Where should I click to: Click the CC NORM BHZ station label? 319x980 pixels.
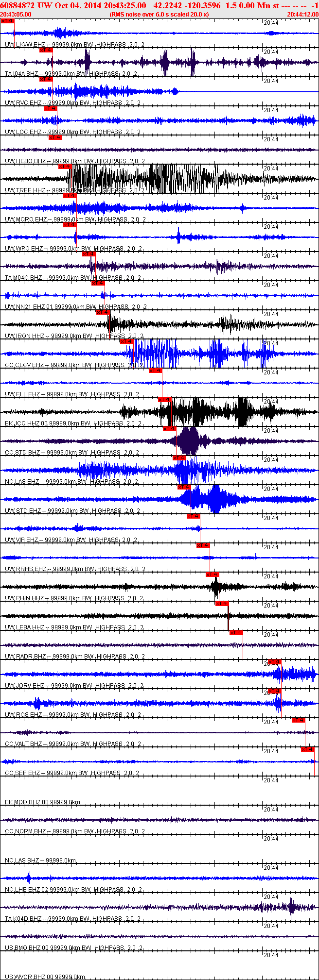(x=73, y=831)
